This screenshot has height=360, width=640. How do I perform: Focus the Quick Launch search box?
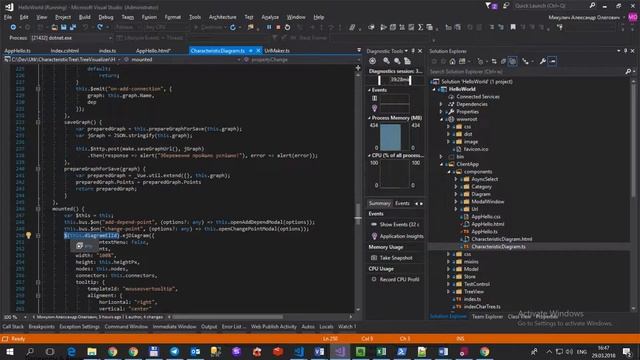551,6
